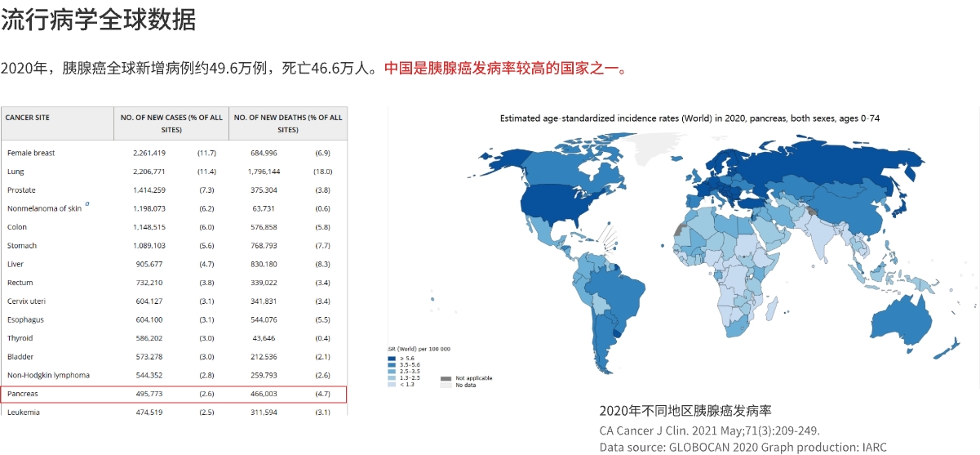The height and width of the screenshot is (455, 980).
Task: Click the NO. OF NEW CASES column header
Action: point(171,123)
